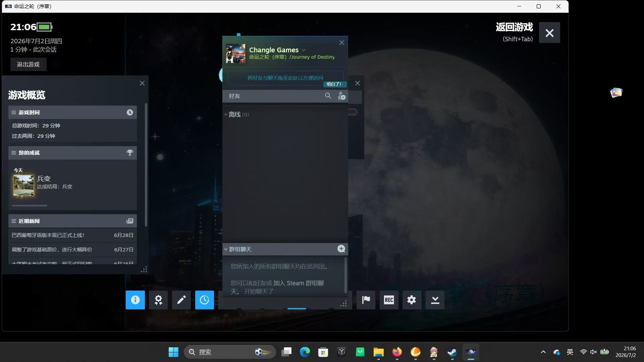This screenshot has width=644, height=362.
Task: Click the 总游戏时间: 29 分钟 text
Action: pyautogui.click(x=36, y=126)
